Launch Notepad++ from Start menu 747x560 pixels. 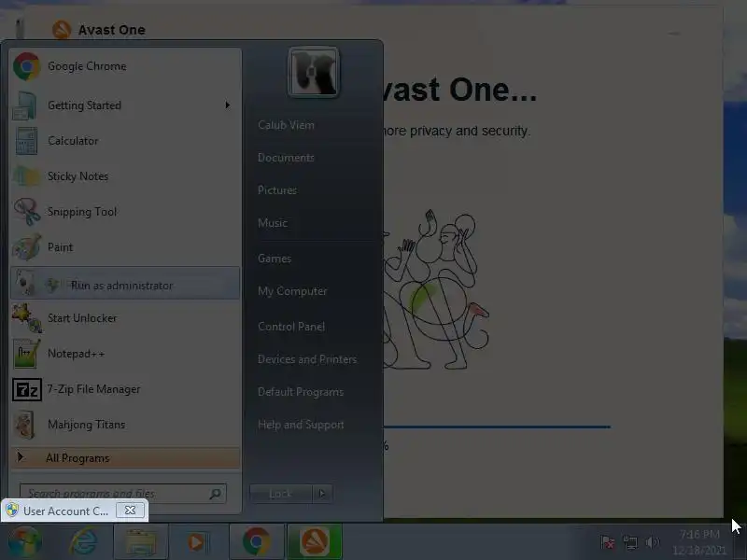125,354
